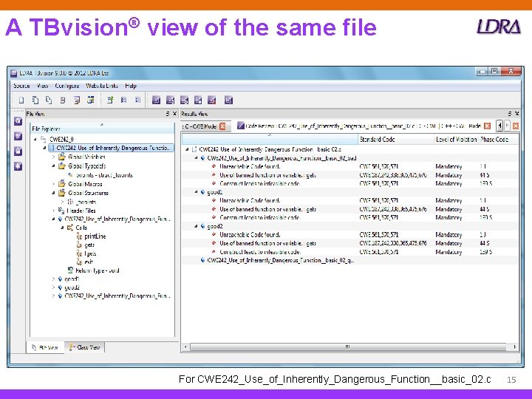Click the Header Files icon

pyautogui.click(x=61, y=211)
